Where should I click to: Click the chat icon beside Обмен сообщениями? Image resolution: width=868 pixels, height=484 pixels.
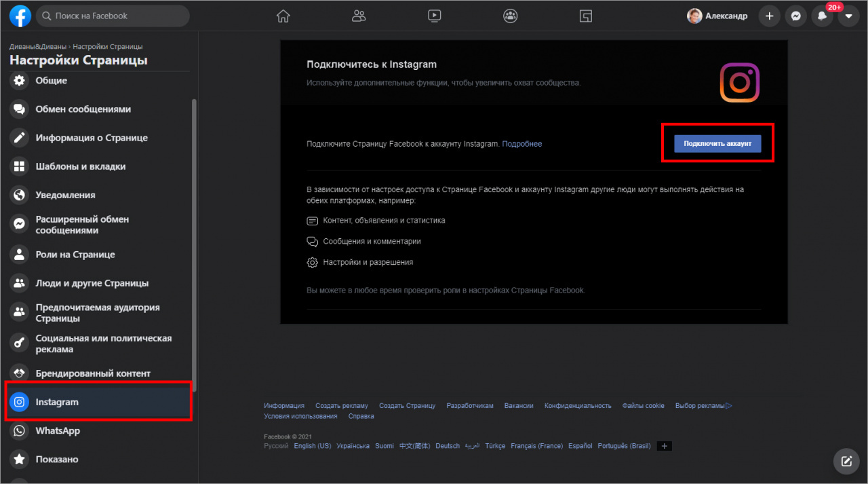(x=20, y=109)
